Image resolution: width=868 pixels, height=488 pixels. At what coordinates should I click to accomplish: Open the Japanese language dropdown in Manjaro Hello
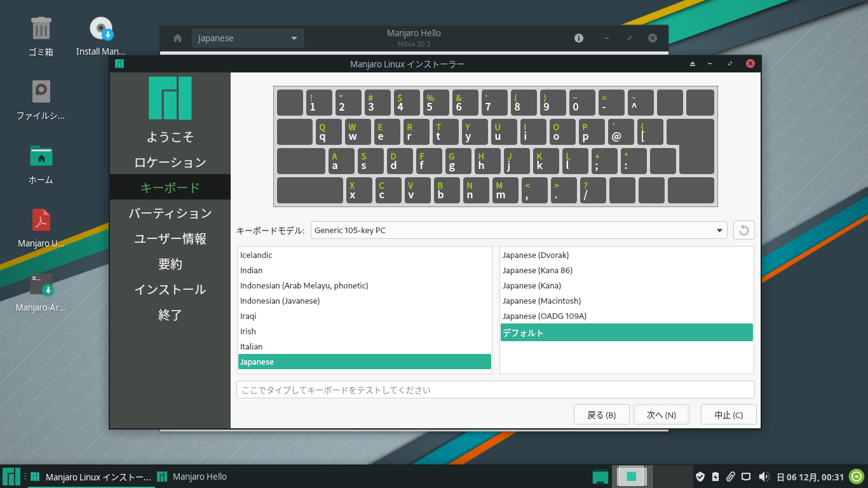pos(248,38)
